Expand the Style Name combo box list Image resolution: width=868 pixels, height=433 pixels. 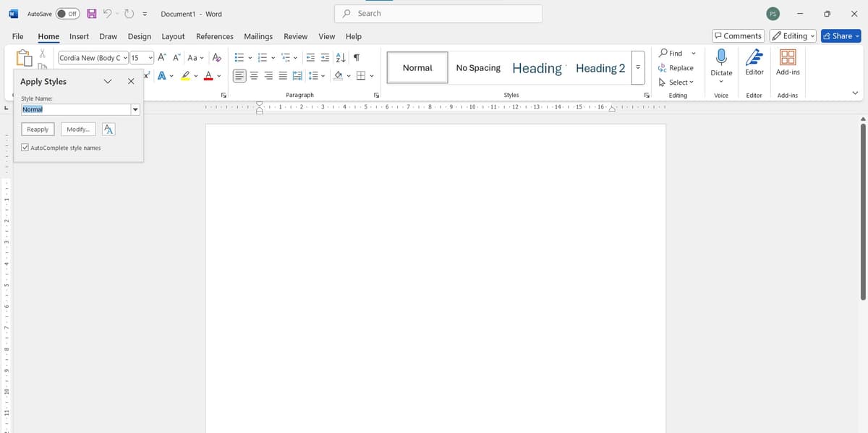(x=135, y=109)
